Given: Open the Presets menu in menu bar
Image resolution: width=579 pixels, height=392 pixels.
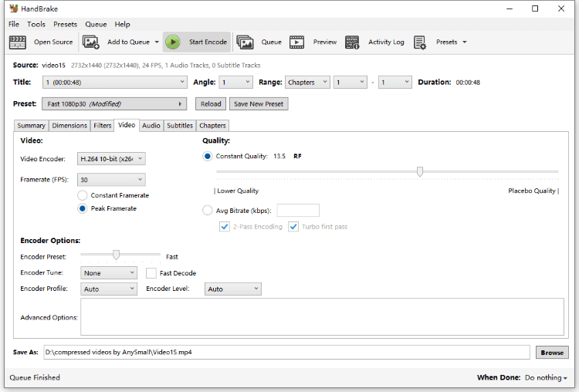Looking at the screenshot, I should [x=65, y=25].
